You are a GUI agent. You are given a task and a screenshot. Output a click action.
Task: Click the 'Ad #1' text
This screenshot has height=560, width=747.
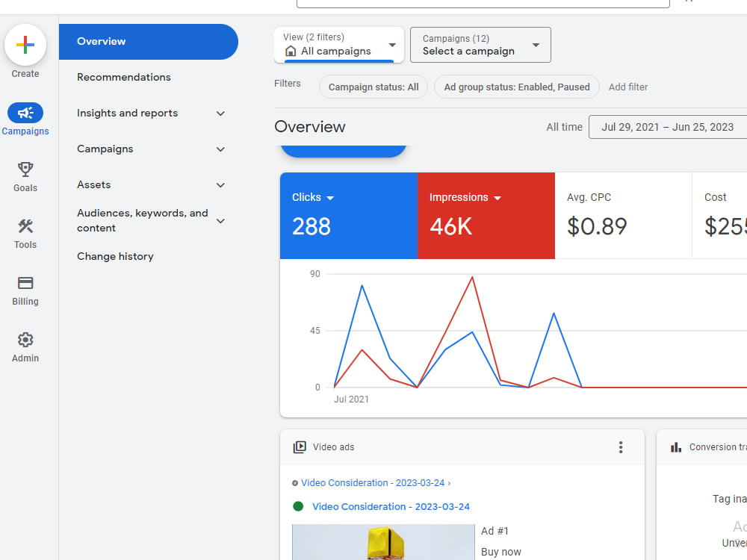(x=495, y=531)
